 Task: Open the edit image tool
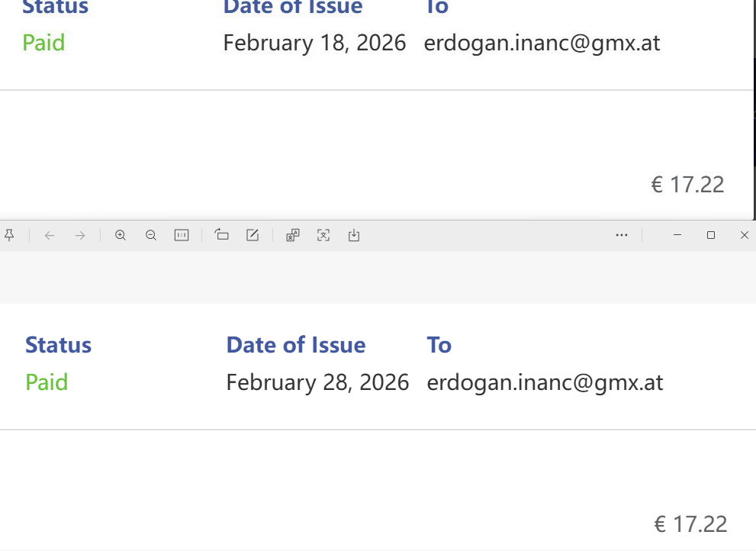coord(253,235)
